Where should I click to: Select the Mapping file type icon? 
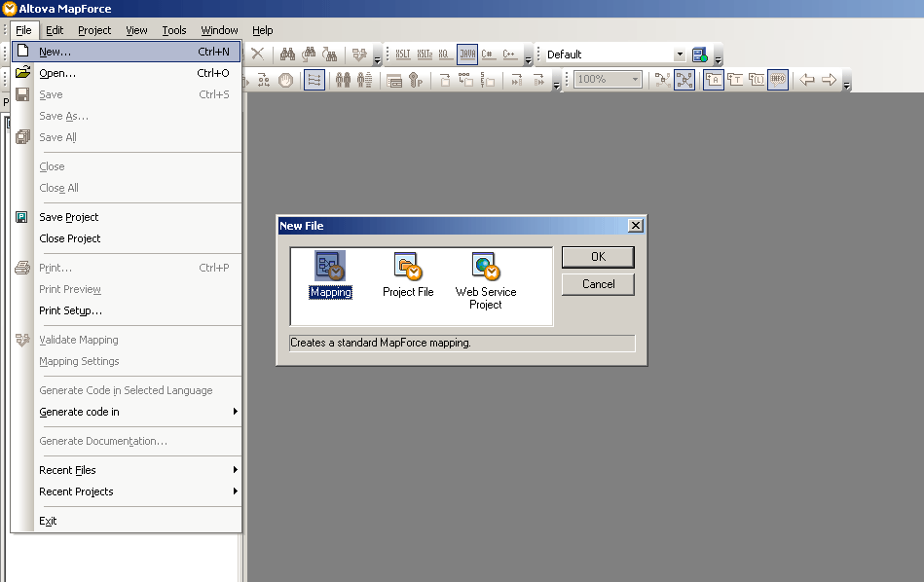330,275
